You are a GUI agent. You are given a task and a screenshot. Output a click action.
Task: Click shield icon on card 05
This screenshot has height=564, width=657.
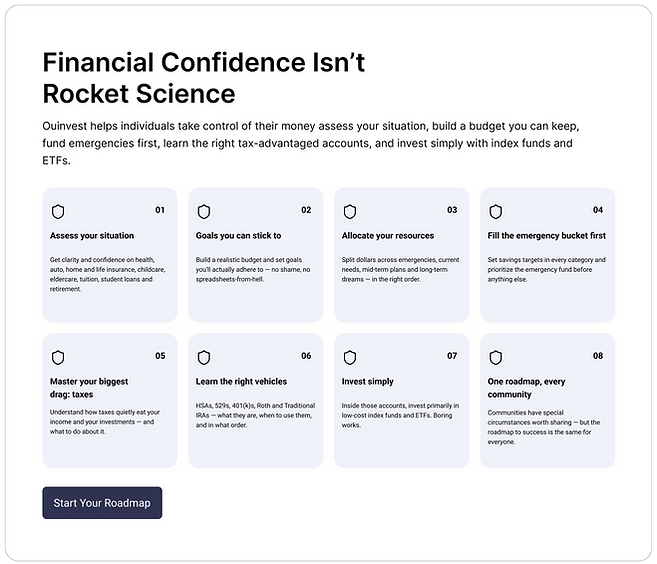(58, 358)
